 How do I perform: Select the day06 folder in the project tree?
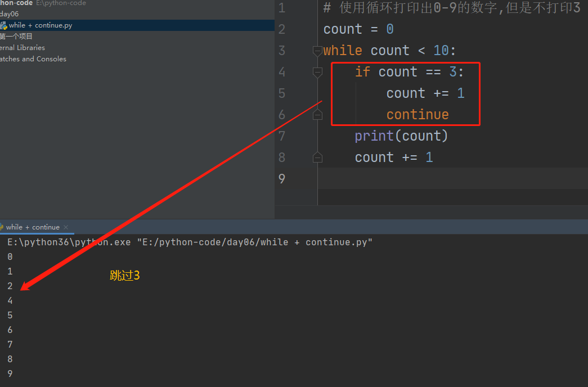pos(10,13)
